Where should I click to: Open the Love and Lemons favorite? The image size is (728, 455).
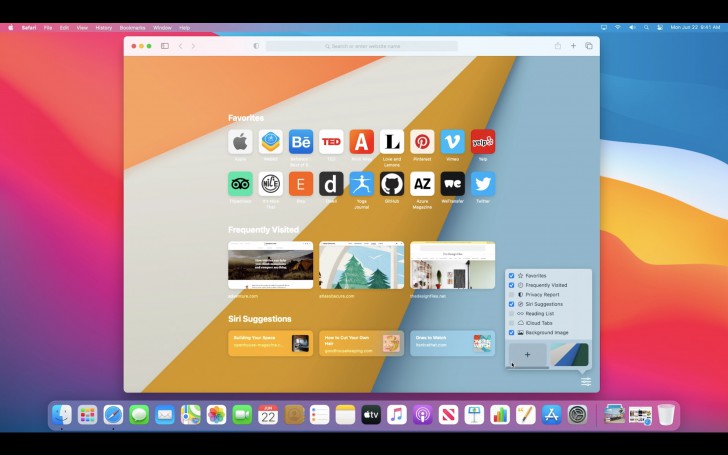tap(392, 142)
